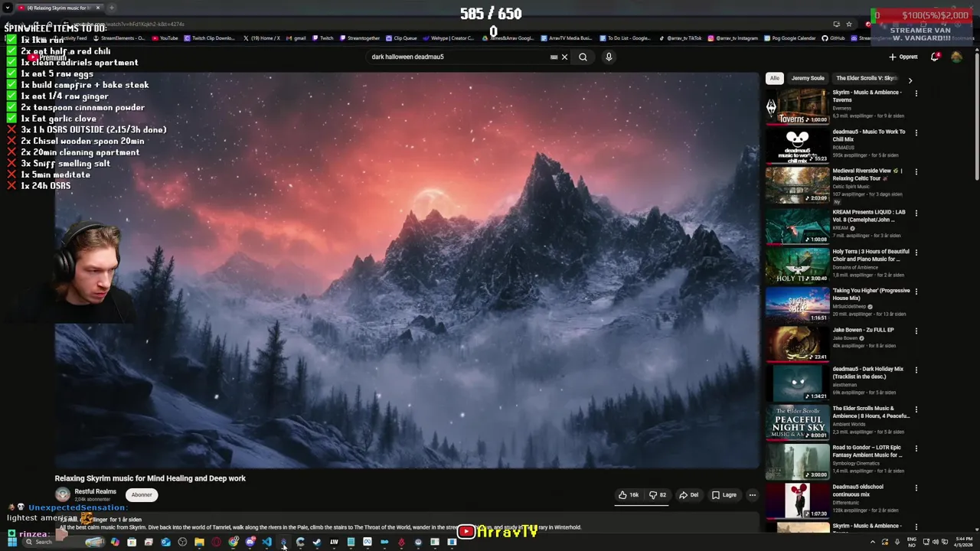Viewport: 980px width, 551px height.
Task: Open Visual Studio Code from the taskbar
Action: click(x=266, y=542)
